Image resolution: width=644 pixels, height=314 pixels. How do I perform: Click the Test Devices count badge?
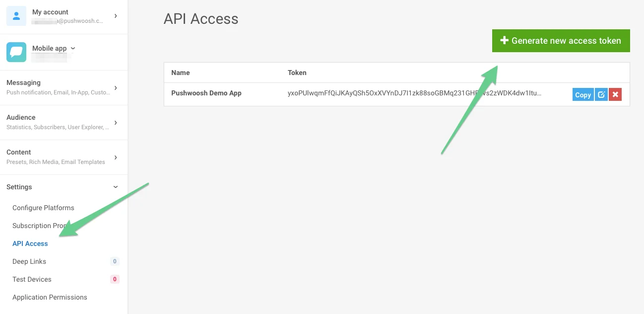click(115, 279)
